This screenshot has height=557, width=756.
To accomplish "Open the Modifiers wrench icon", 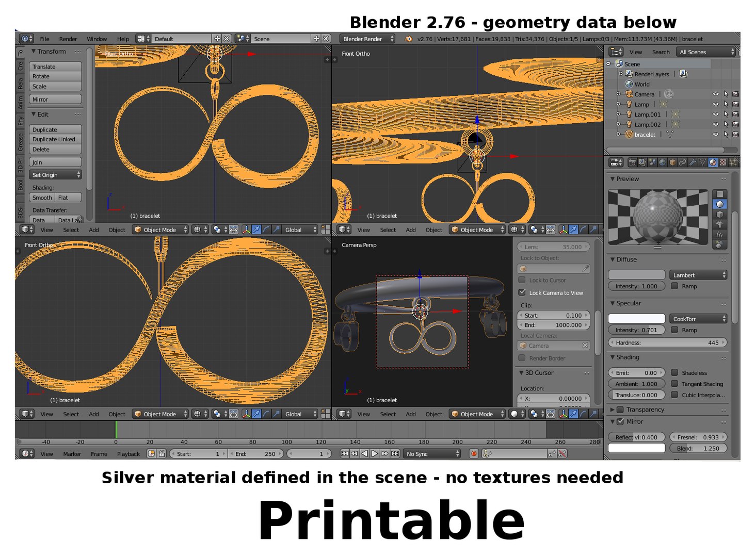I will (x=693, y=162).
